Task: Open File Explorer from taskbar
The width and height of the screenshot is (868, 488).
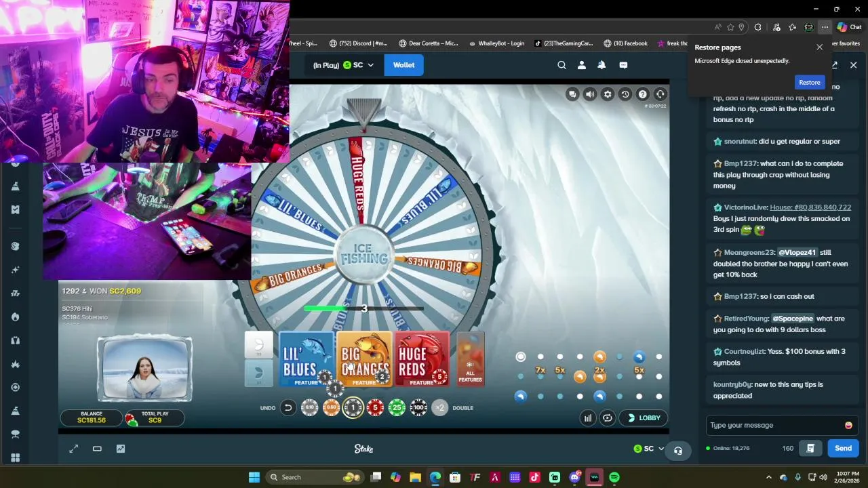Action: click(415, 477)
